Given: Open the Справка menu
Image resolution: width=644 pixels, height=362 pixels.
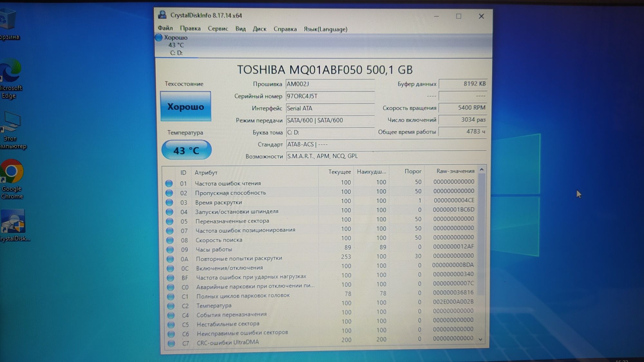Looking at the screenshot, I should 285,29.
